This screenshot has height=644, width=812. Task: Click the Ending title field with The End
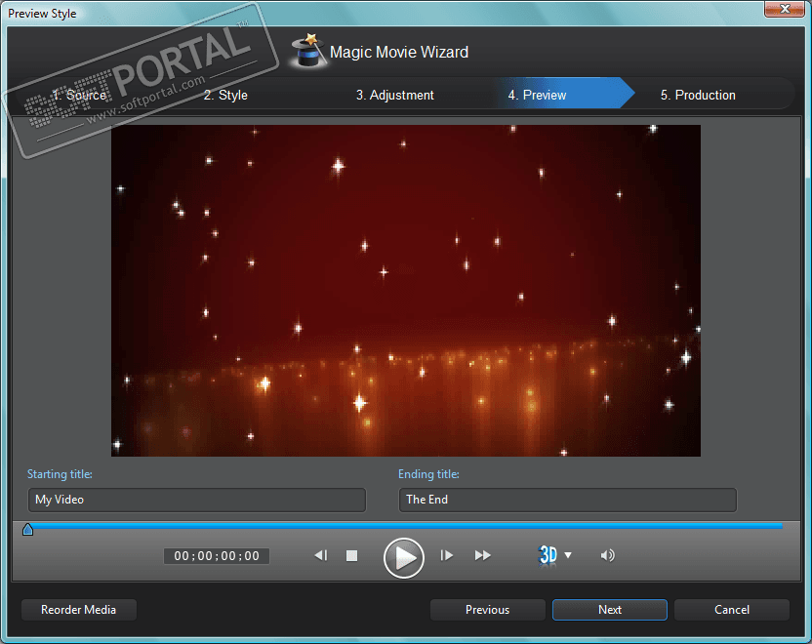(568, 500)
